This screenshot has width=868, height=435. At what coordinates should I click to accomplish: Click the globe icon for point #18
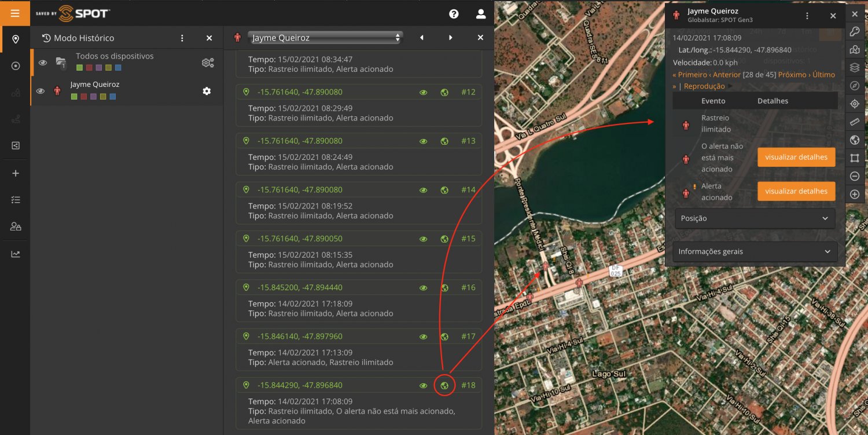pyautogui.click(x=444, y=385)
